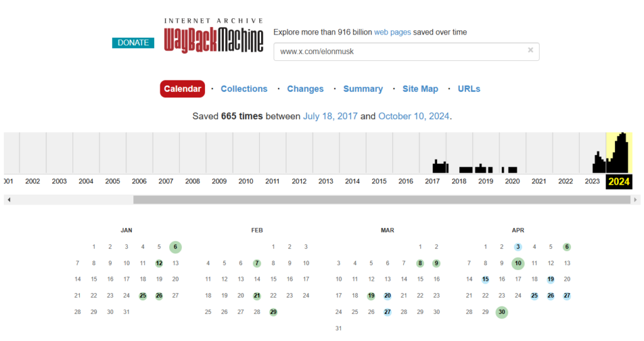Open the March 27 snapshot
This screenshot has width=644, height=341.
[x=387, y=312]
